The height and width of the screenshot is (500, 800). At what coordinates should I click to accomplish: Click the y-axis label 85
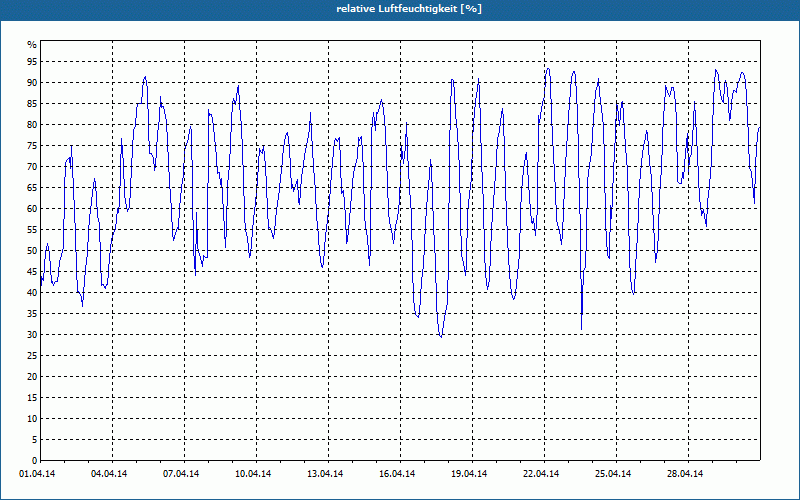pyautogui.click(x=32, y=104)
